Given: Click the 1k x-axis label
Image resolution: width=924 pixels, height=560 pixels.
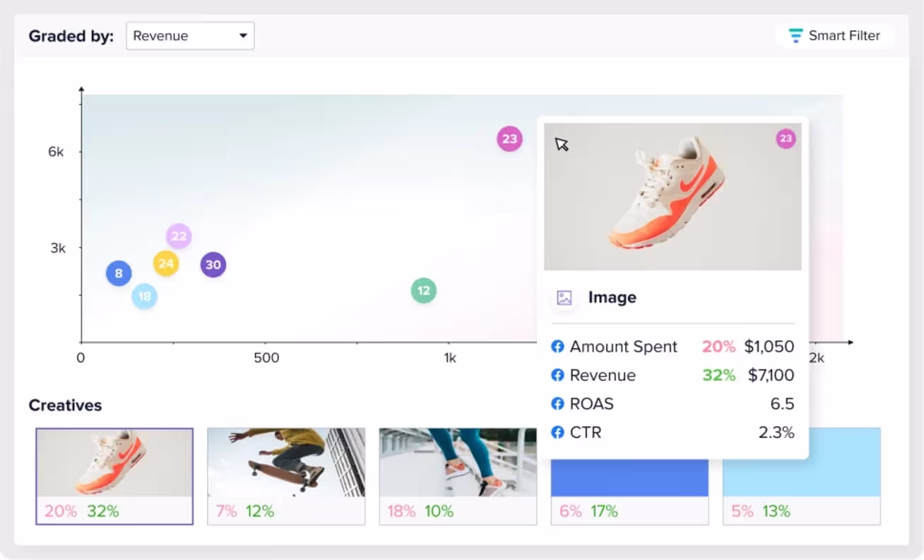Looking at the screenshot, I should coord(450,358).
